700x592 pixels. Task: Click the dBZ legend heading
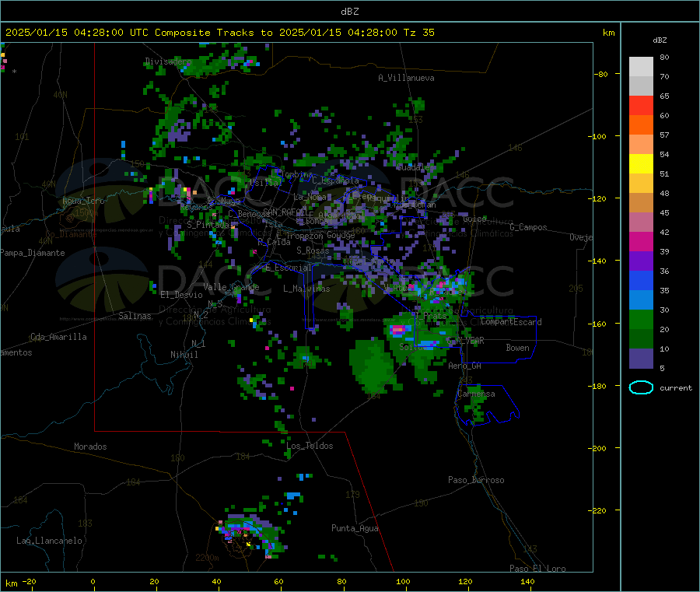[660, 40]
